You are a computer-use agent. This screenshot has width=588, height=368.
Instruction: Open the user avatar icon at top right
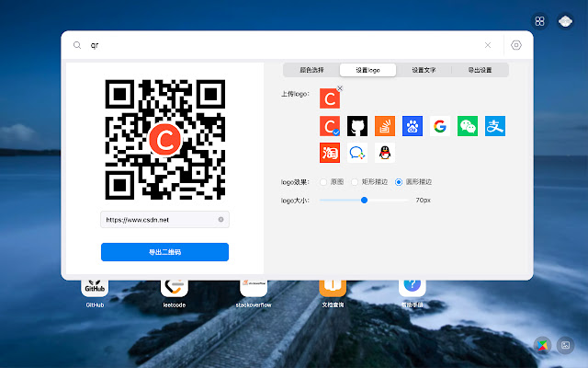pos(565,21)
